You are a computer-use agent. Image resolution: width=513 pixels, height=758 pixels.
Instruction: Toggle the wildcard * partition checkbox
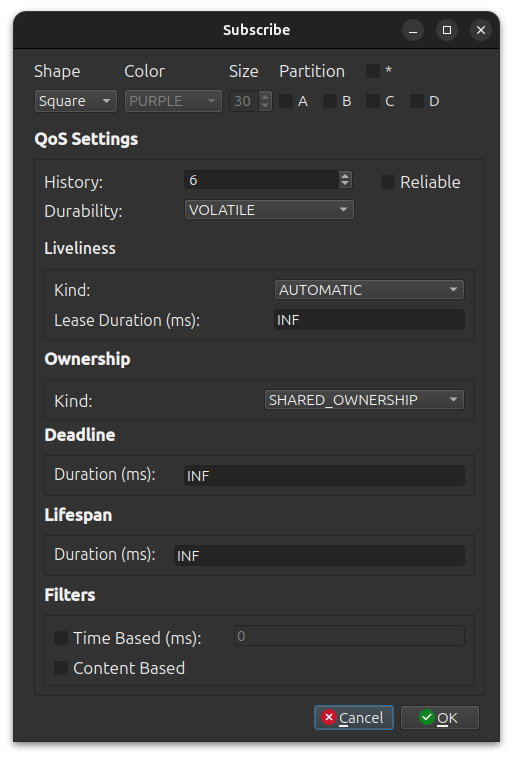pyautogui.click(x=373, y=71)
